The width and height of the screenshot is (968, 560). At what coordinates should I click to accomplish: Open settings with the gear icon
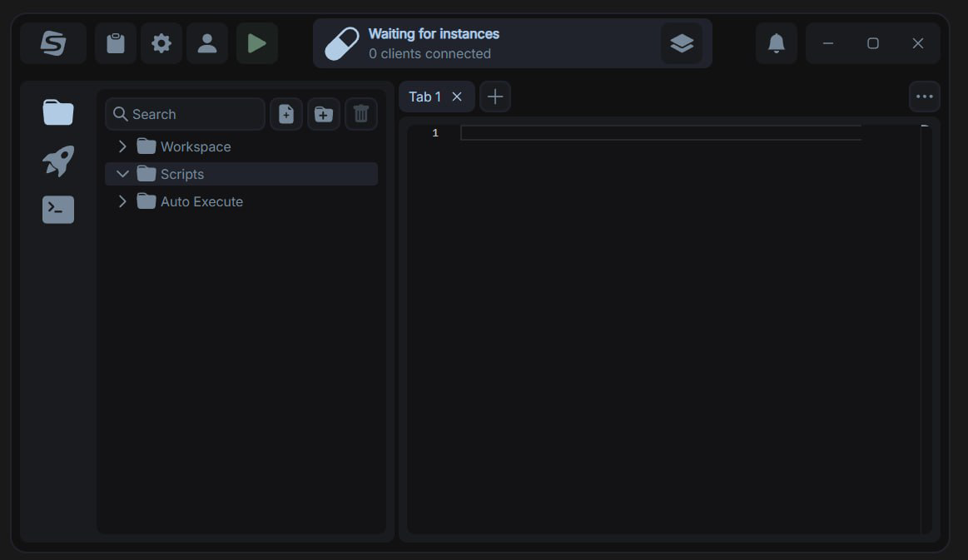click(161, 43)
